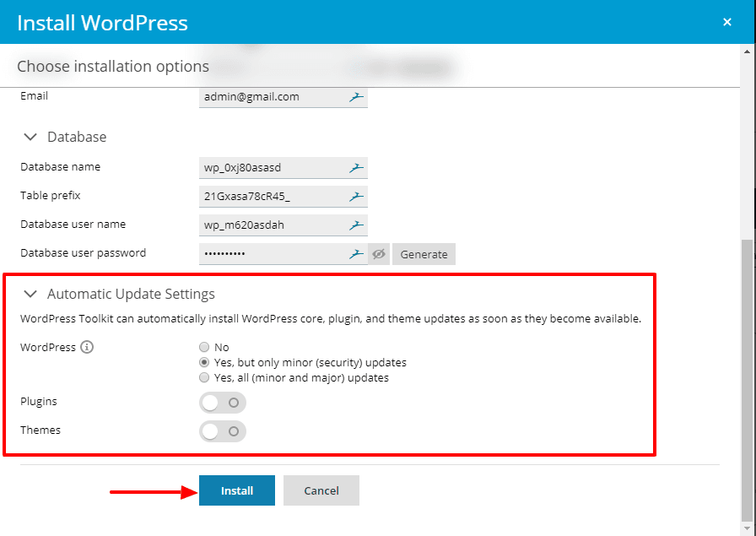
Task: Click the scrollbar down arrow
Action: (x=747, y=529)
